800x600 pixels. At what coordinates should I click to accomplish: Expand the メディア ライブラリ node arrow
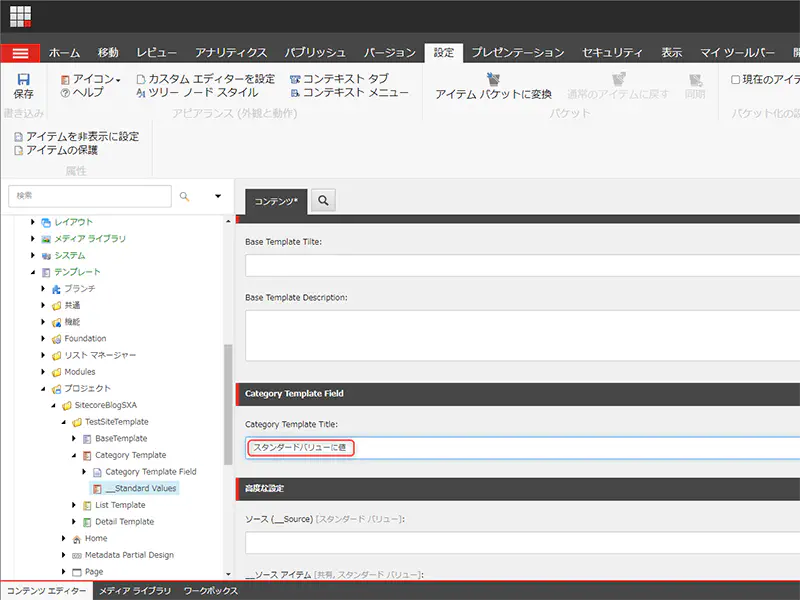pyautogui.click(x=33, y=238)
